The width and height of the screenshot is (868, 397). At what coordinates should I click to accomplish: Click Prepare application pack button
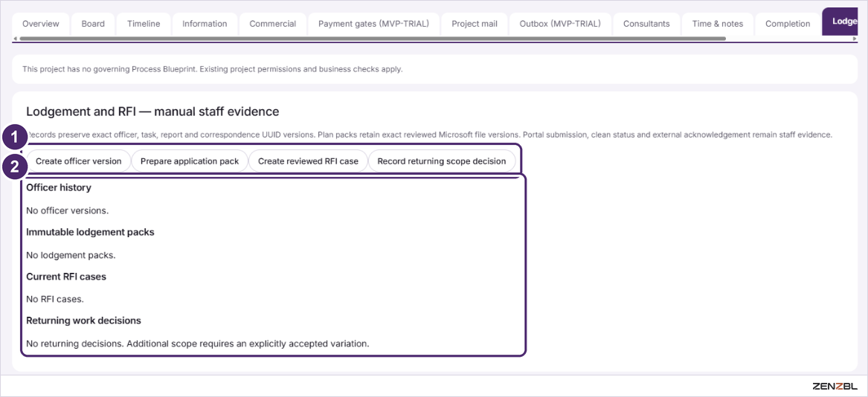coord(190,161)
